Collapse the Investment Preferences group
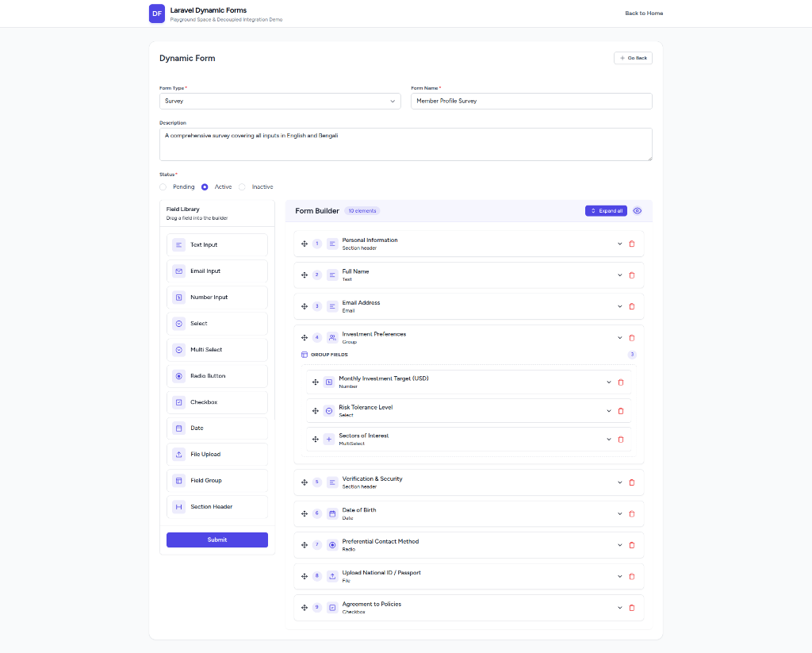Screen dimensions: 812x653 [620, 338]
